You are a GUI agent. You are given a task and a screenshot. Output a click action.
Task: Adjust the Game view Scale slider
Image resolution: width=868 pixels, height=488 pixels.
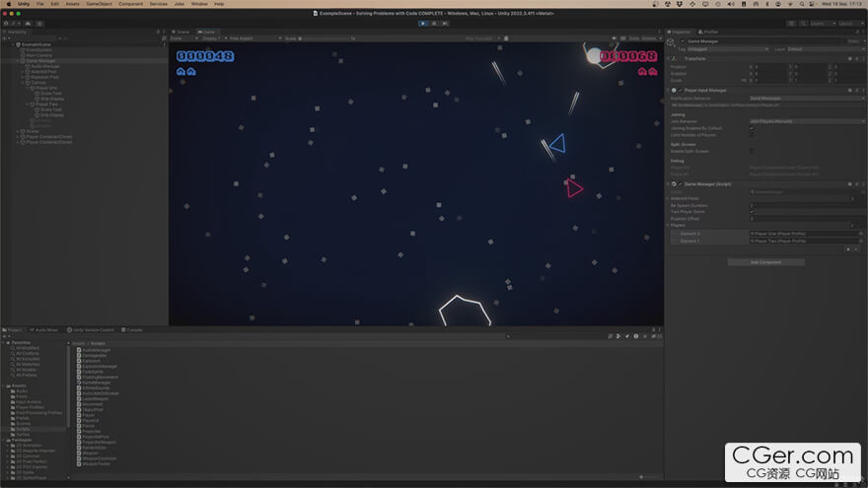[325, 38]
